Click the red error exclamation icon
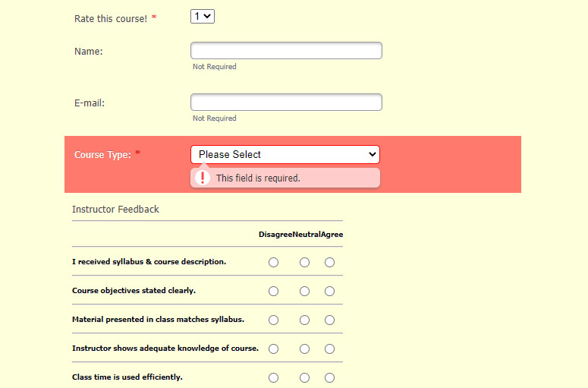The height and width of the screenshot is (388, 588). [203, 178]
